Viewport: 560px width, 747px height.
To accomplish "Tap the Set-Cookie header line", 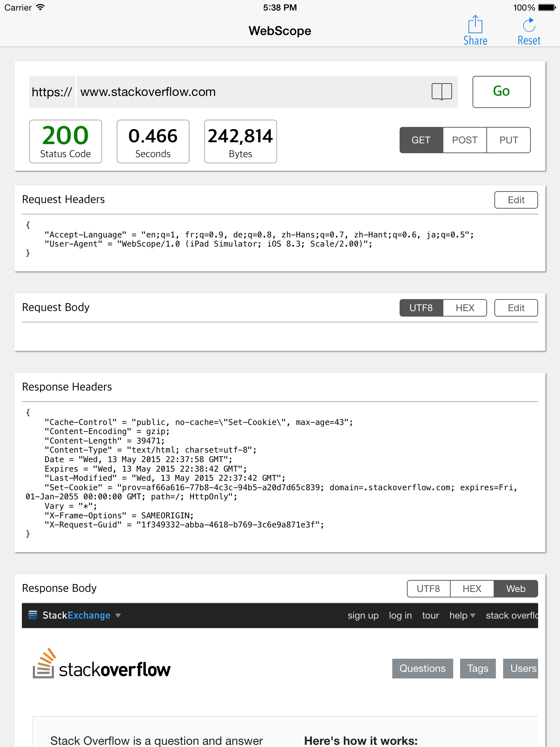I will click(272, 492).
